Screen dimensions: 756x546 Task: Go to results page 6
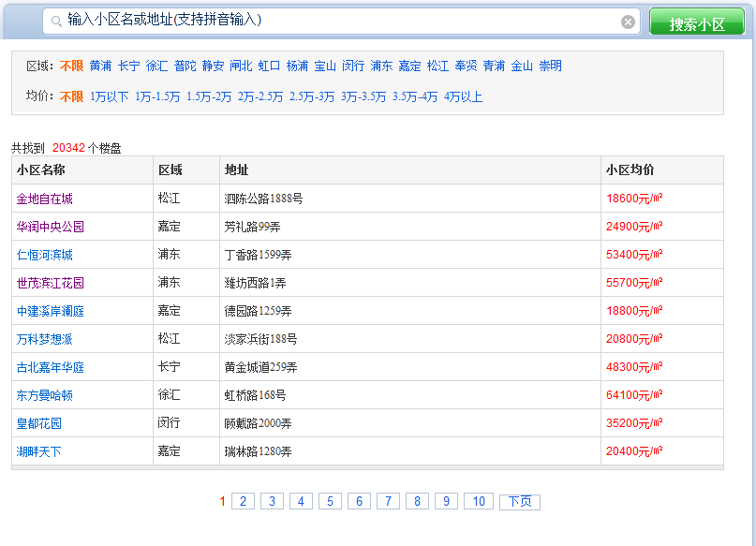click(359, 501)
